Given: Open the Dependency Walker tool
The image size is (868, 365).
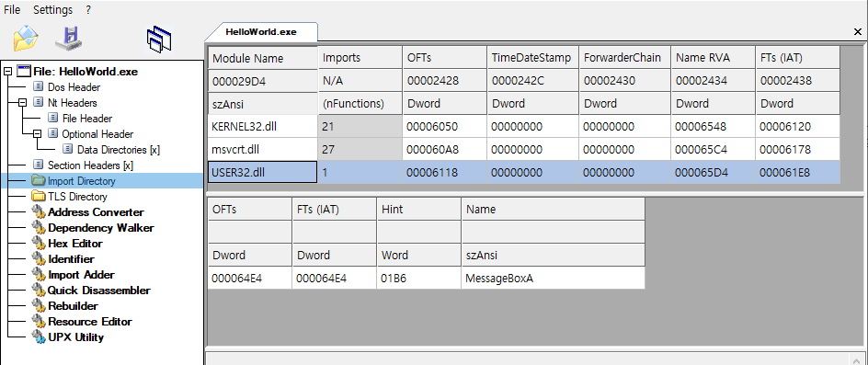Looking at the screenshot, I should pyautogui.click(x=101, y=228).
